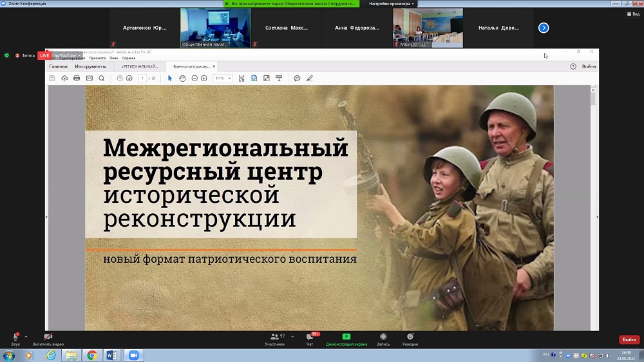Select participant tile Артамонов Юр…

[x=144, y=28]
